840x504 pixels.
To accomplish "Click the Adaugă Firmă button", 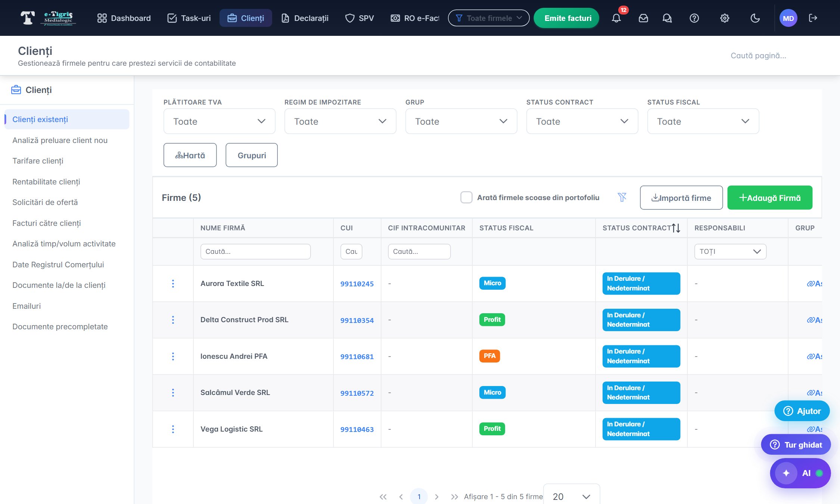I will pyautogui.click(x=770, y=197).
